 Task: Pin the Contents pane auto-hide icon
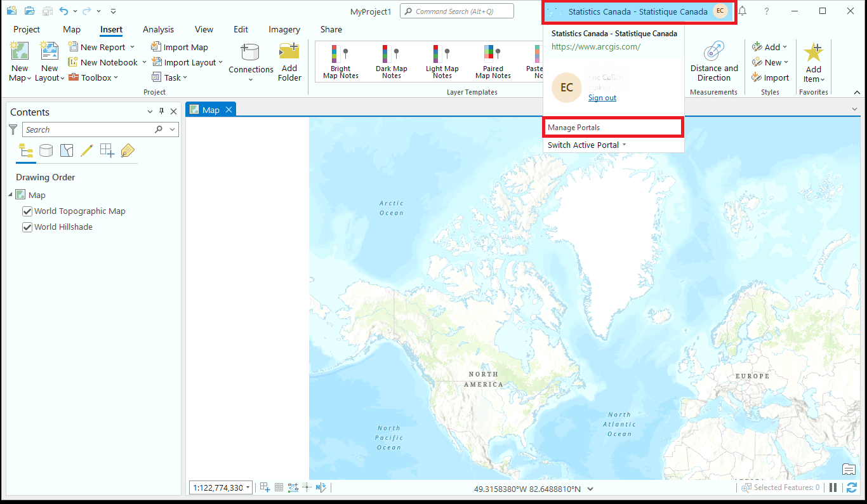(x=161, y=112)
